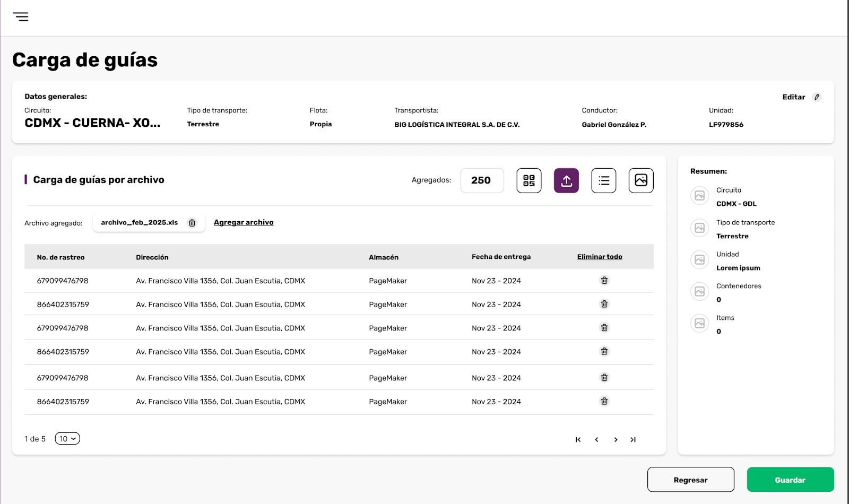The height and width of the screenshot is (504, 849).
Task: Select the list entry loading option
Action: click(x=604, y=180)
